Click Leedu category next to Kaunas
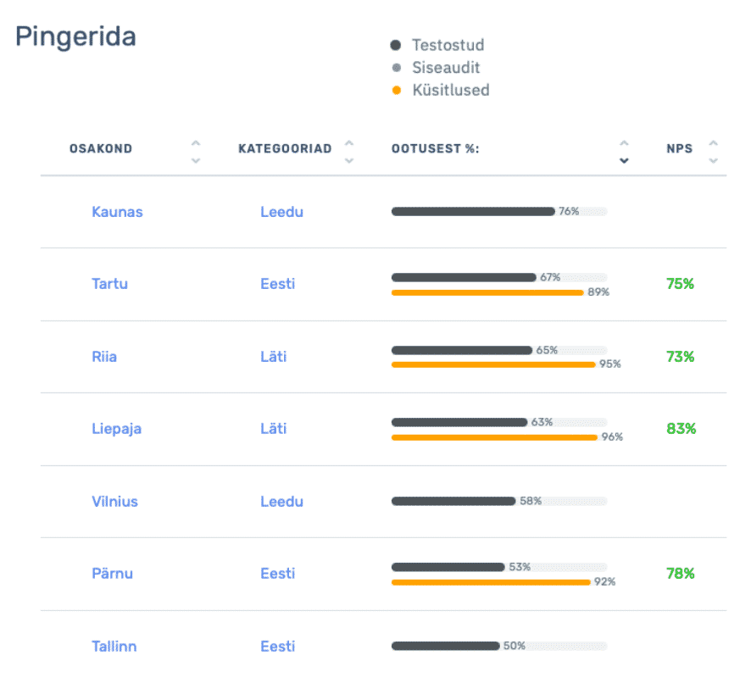The image size is (740, 700). (281, 212)
